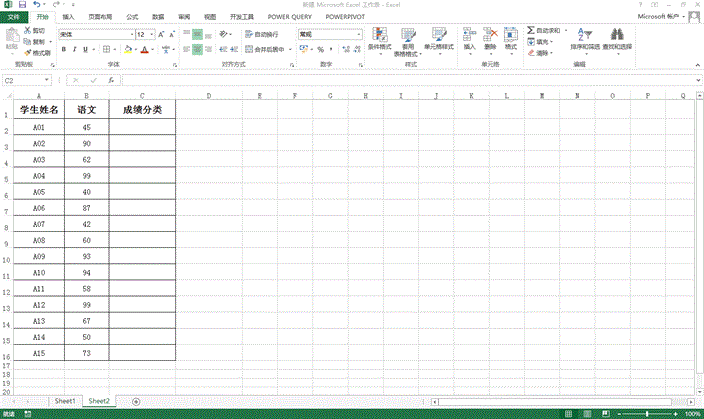Toggle Italic formatting
This screenshot has height=419, width=704.
76,49
